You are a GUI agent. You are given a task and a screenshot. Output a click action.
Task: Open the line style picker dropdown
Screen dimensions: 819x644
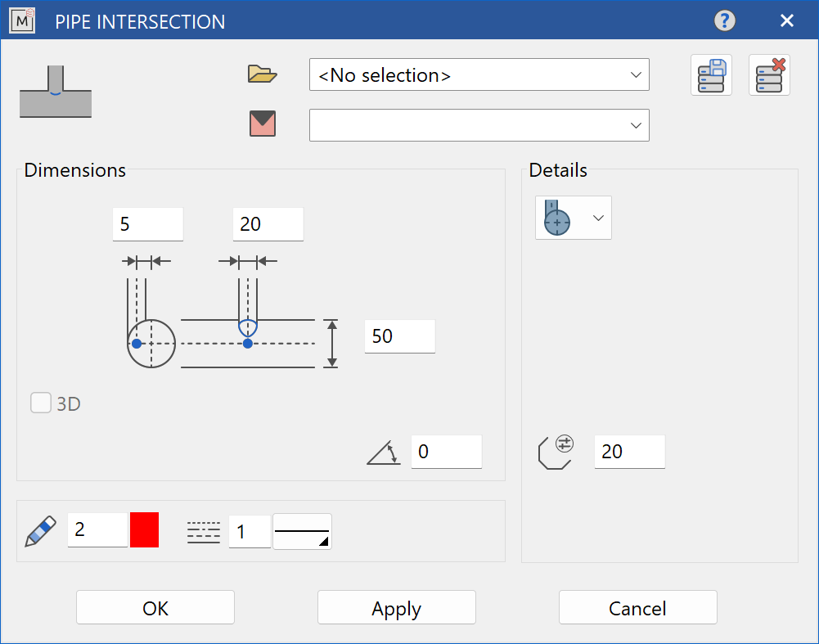[x=303, y=532]
